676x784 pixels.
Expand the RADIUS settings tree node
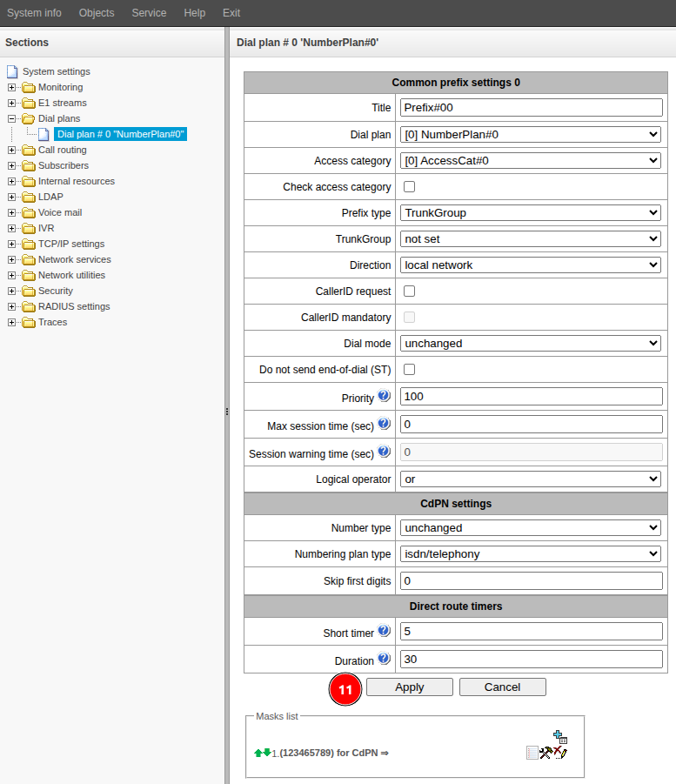coord(11,306)
